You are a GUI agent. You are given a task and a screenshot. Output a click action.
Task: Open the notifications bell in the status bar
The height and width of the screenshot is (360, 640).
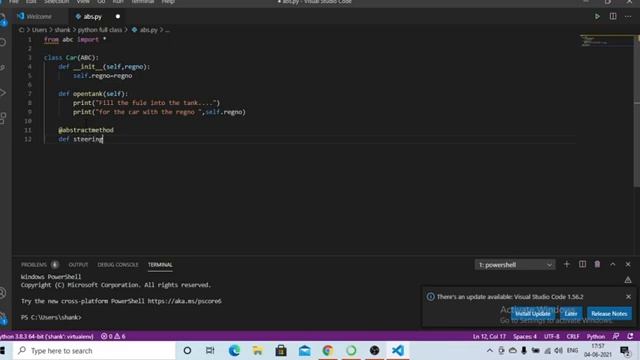pyautogui.click(x=631, y=336)
